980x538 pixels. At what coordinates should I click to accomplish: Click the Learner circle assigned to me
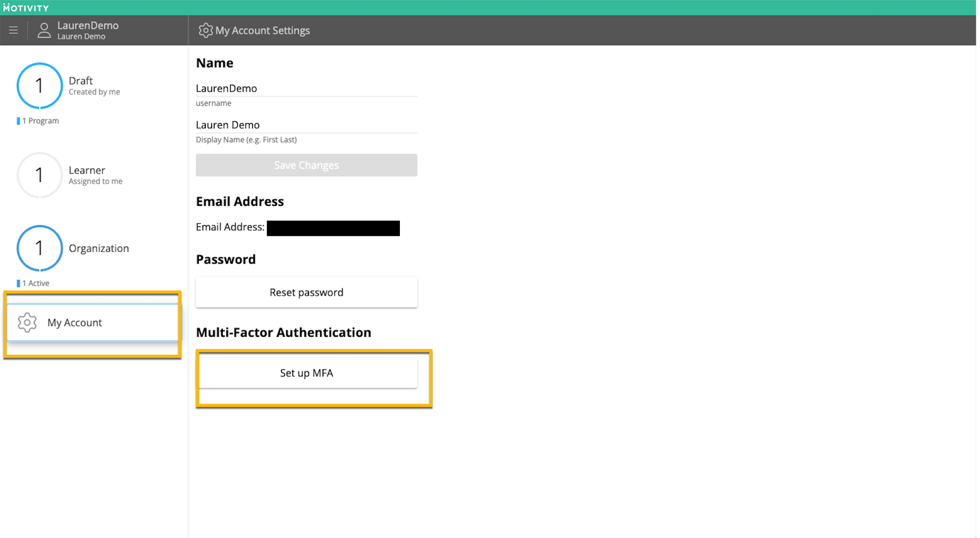pyautogui.click(x=39, y=175)
